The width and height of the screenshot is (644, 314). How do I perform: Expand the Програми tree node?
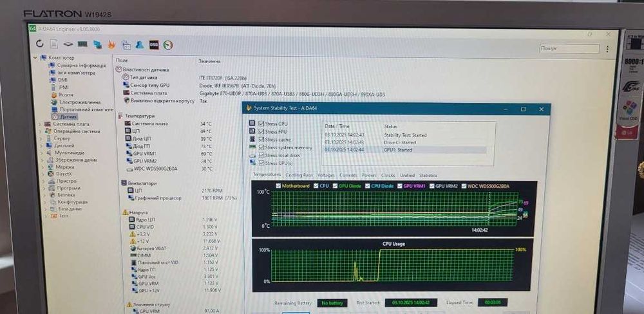click(44, 188)
